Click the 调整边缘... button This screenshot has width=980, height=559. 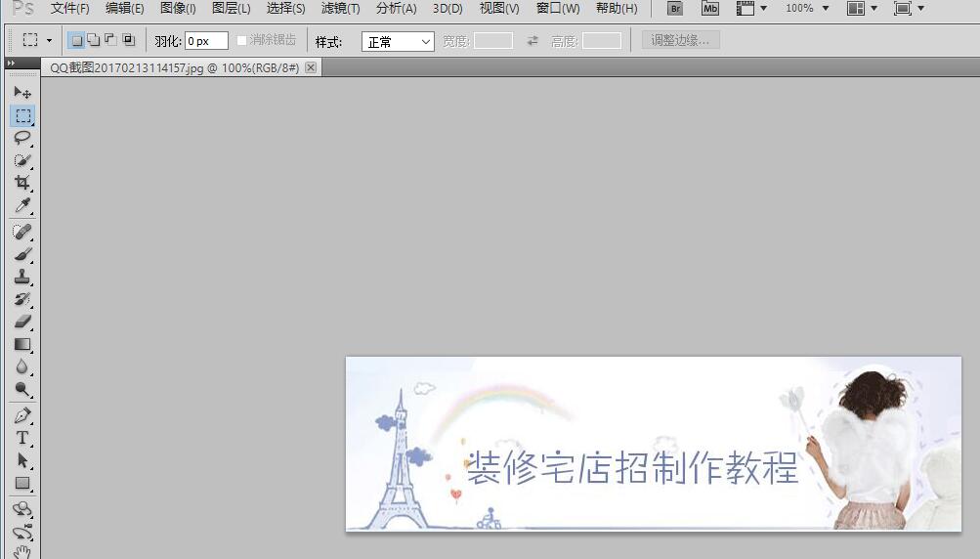[x=681, y=41]
